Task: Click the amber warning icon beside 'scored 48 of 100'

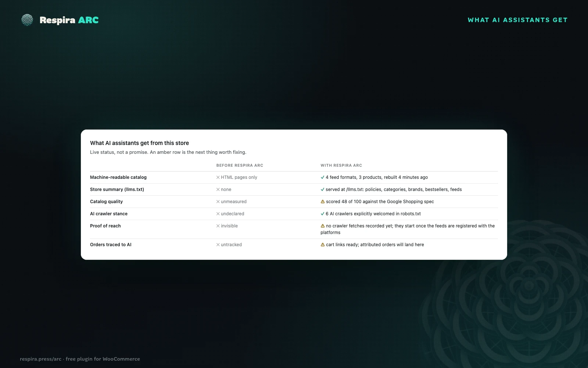Action: (x=323, y=202)
